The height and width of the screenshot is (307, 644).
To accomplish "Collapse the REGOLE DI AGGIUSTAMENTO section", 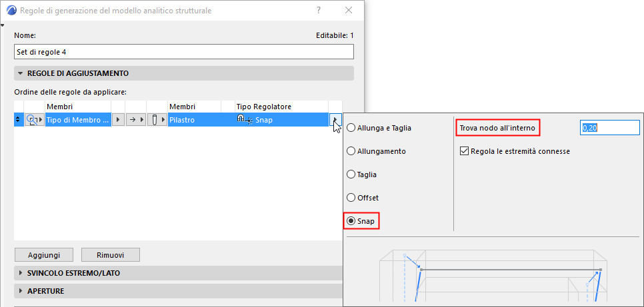I will click(x=183, y=73).
